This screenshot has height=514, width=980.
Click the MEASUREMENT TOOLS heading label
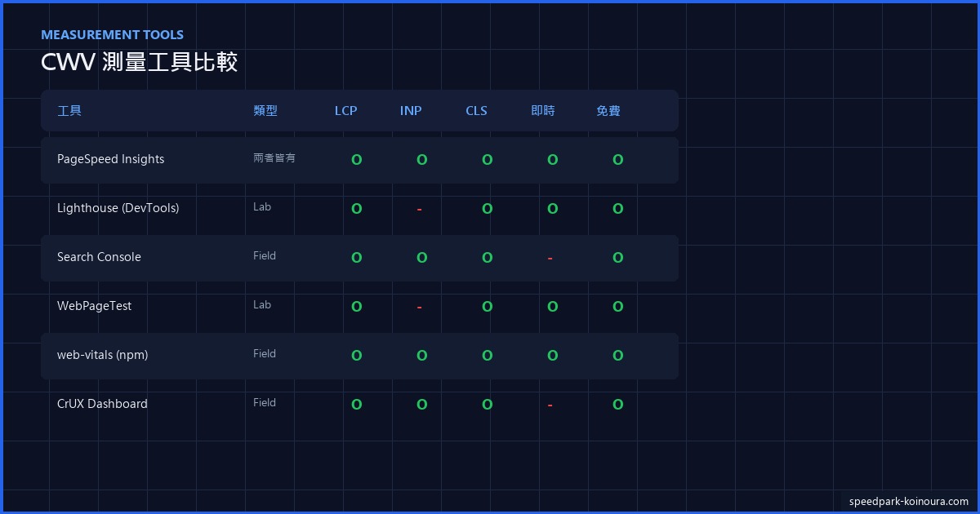(112, 34)
